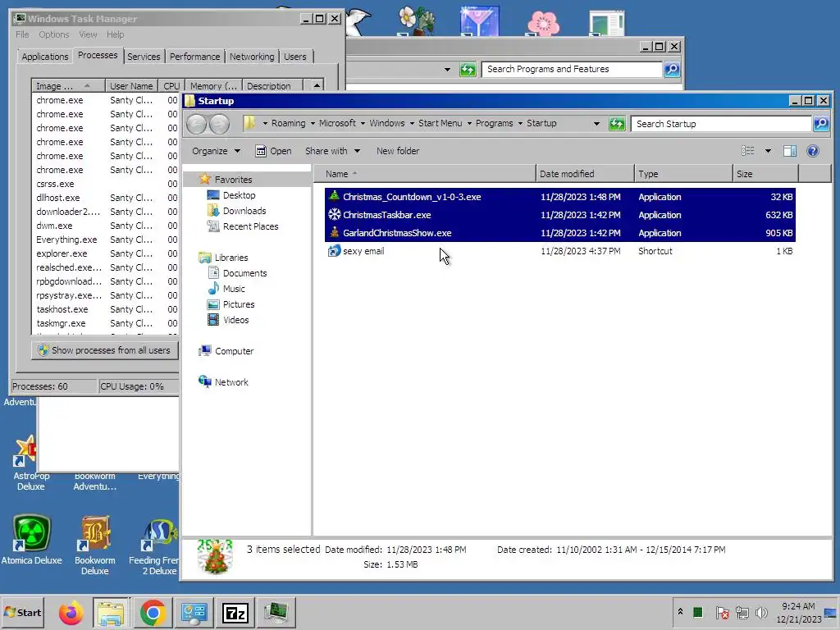Switch to Networking tab in Task Manager
Image resolution: width=840 pixels, height=630 pixels.
point(252,57)
